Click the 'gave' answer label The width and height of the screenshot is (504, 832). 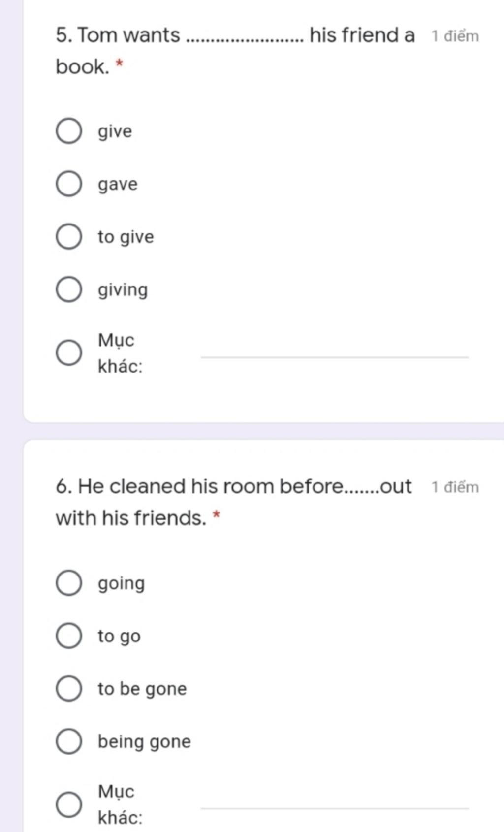point(118,184)
